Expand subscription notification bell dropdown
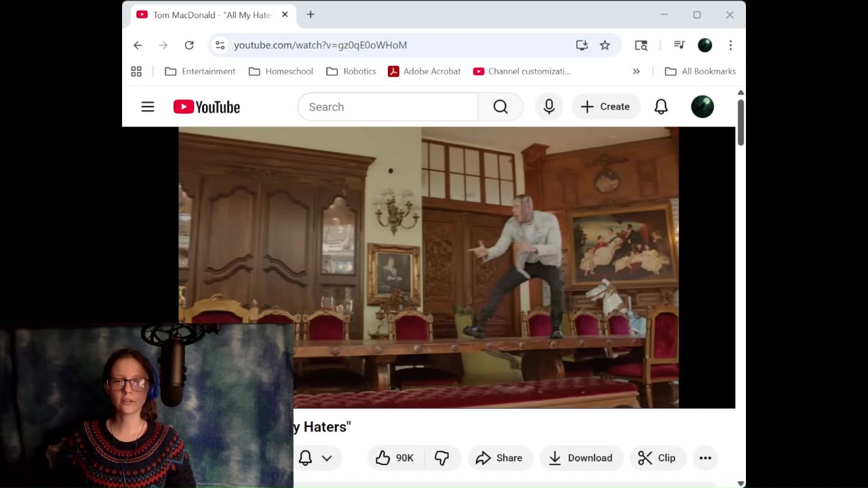868x488 pixels. [316, 458]
